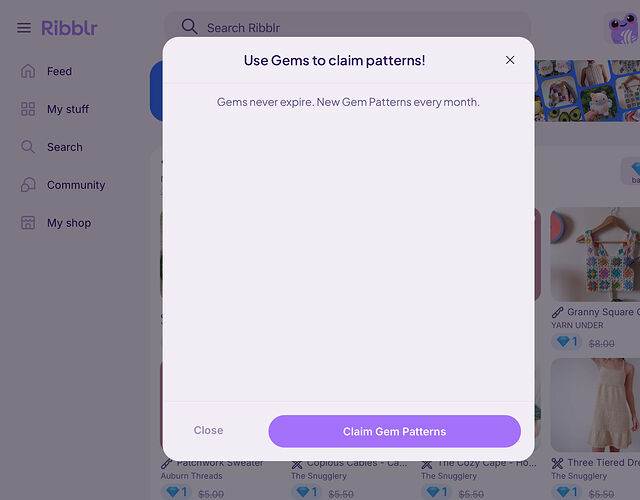Click the search bar magnifier icon
Image resolution: width=640 pixels, height=500 pixels.
point(189,27)
